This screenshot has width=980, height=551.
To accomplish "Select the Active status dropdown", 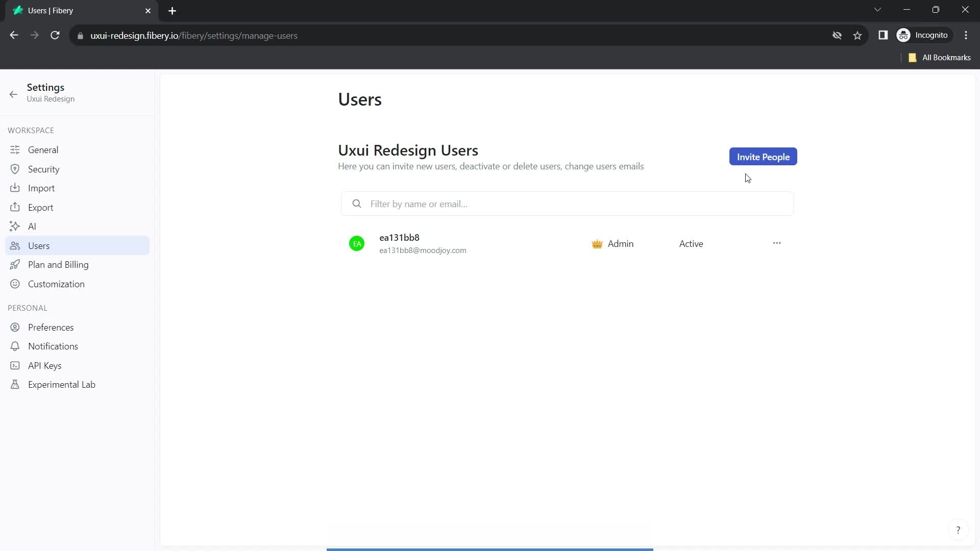I will tap(691, 243).
